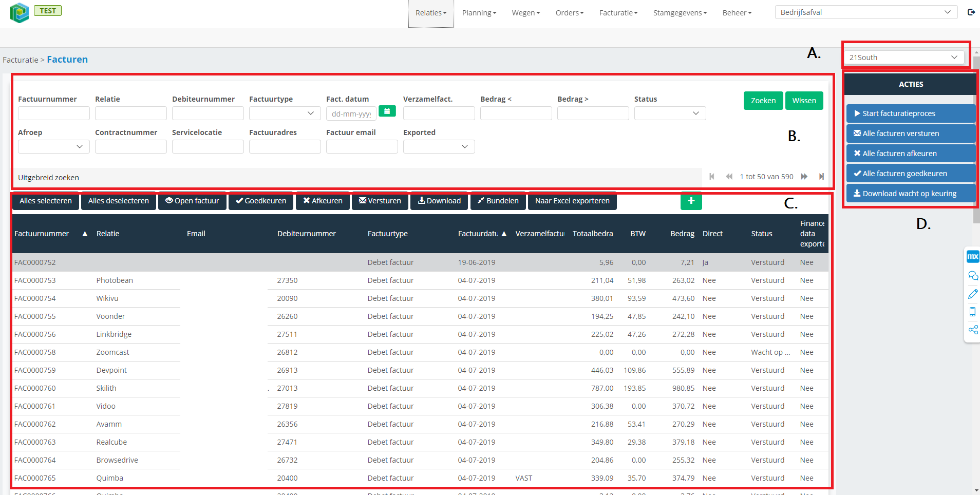Click the share sidebar icon
980x495 pixels.
point(973,330)
